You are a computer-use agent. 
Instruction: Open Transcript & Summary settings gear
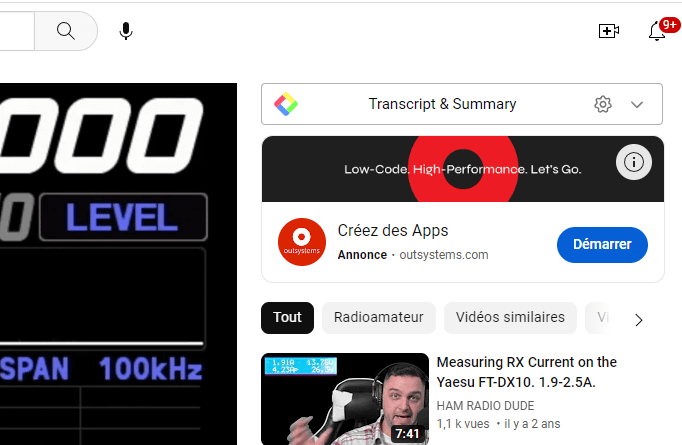(603, 104)
